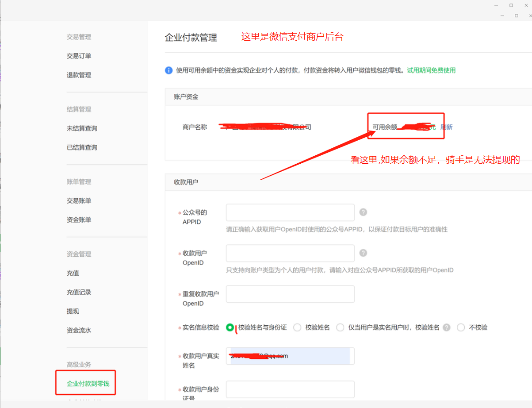Select 校验姓名 radio option
Screen dimensions: 532x408
pos(297,327)
